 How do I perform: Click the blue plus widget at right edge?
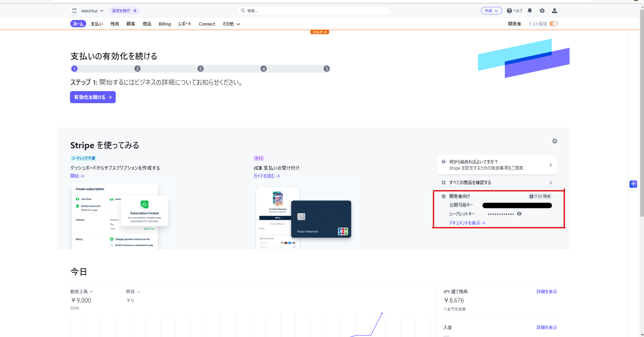pyautogui.click(x=633, y=184)
